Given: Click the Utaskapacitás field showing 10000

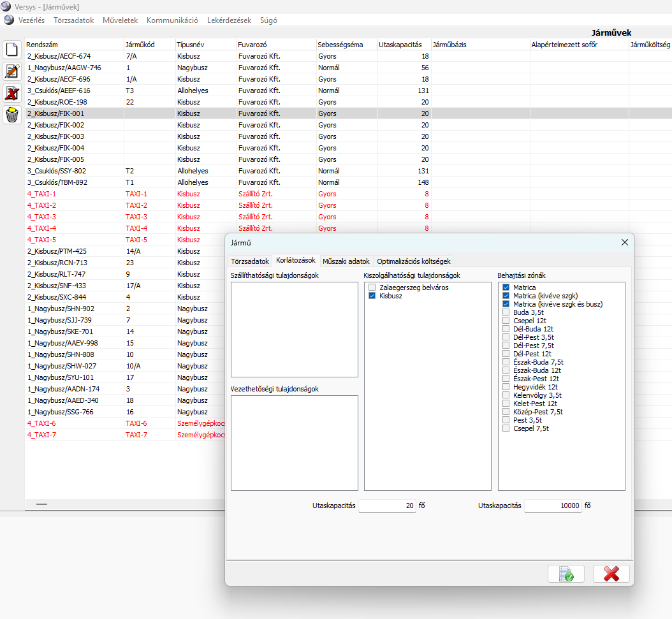Looking at the screenshot, I should pyautogui.click(x=552, y=506).
